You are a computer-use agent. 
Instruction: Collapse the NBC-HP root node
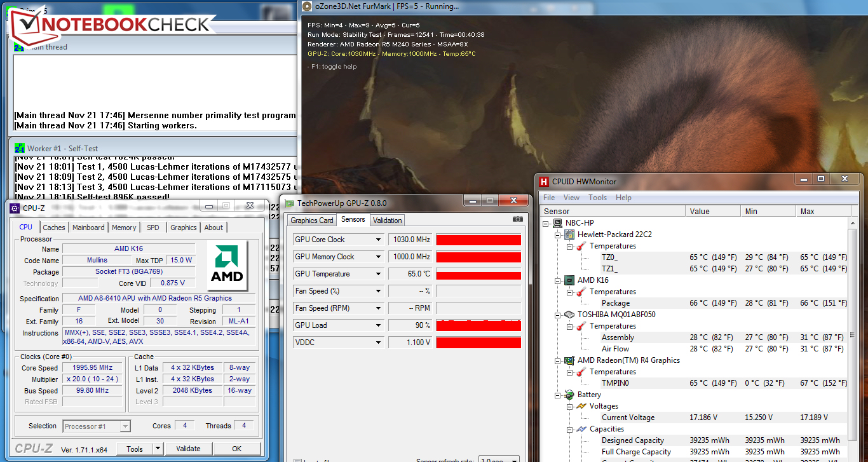(546, 223)
